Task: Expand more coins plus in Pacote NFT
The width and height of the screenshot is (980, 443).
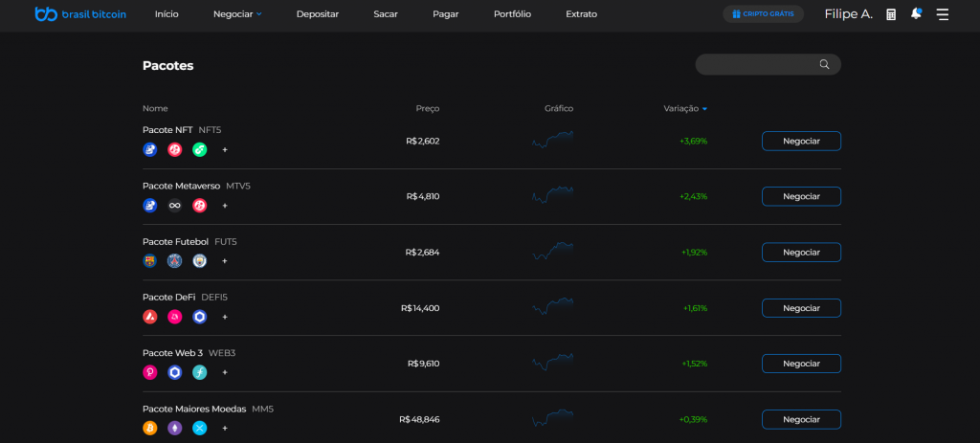Action: click(x=225, y=150)
